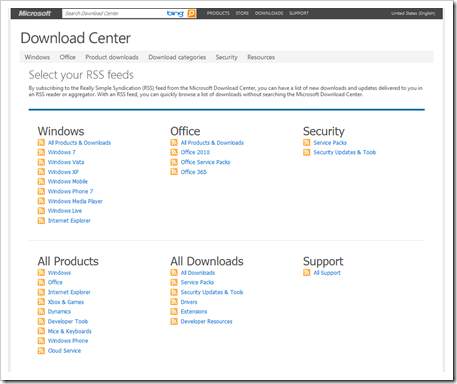Image resolution: width=457 pixels, height=384 pixels.
Task: Click RSS icon beside Extensions
Action: pos(174,312)
